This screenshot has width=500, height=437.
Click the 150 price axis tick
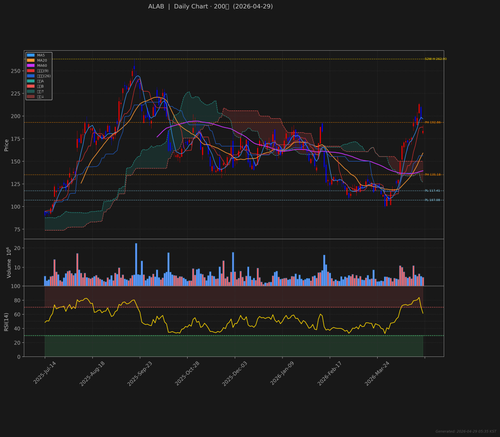point(15,161)
